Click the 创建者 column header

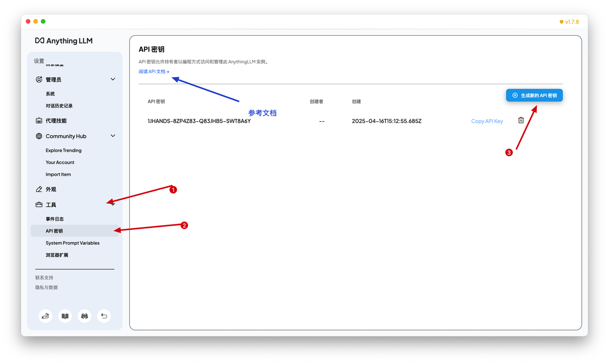[x=316, y=101]
